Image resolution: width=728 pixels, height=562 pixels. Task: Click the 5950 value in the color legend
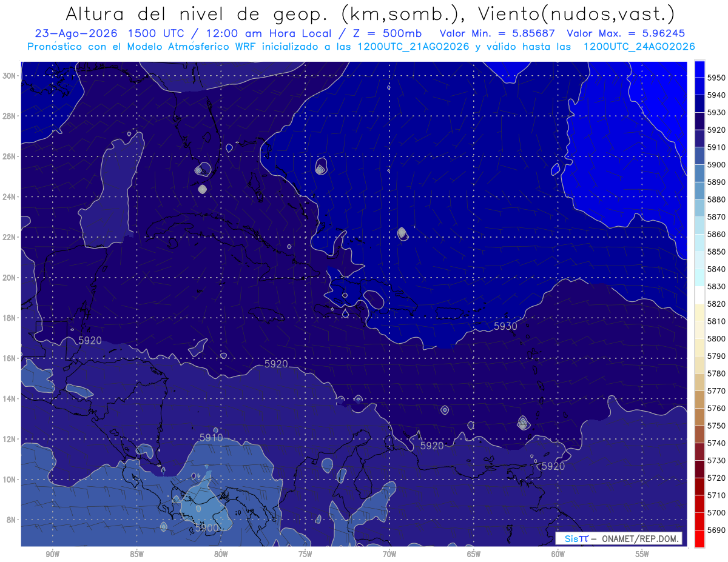pos(716,78)
